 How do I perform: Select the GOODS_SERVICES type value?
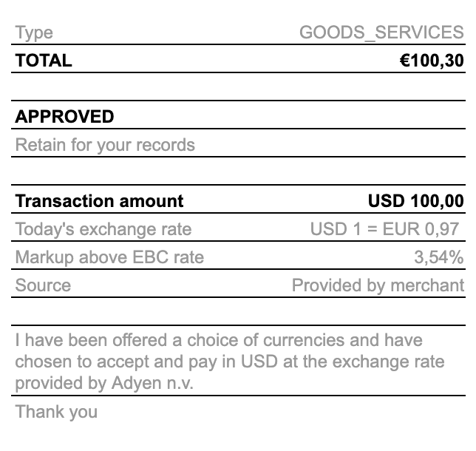381,33
